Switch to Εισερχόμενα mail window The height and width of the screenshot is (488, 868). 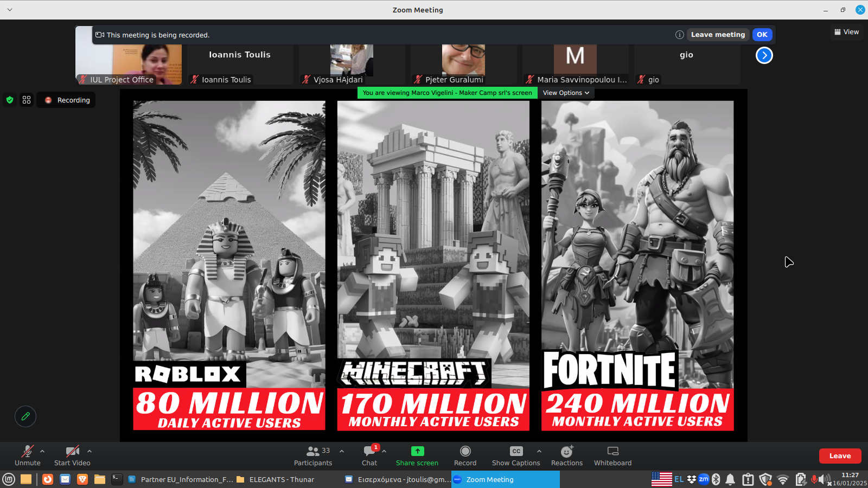pyautogui.click(x=397, y=479)
